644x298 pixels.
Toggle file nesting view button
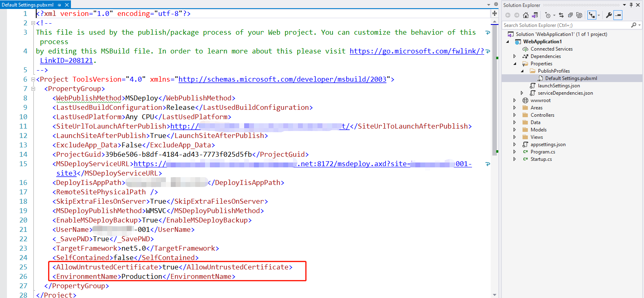(x=592, y=15)
